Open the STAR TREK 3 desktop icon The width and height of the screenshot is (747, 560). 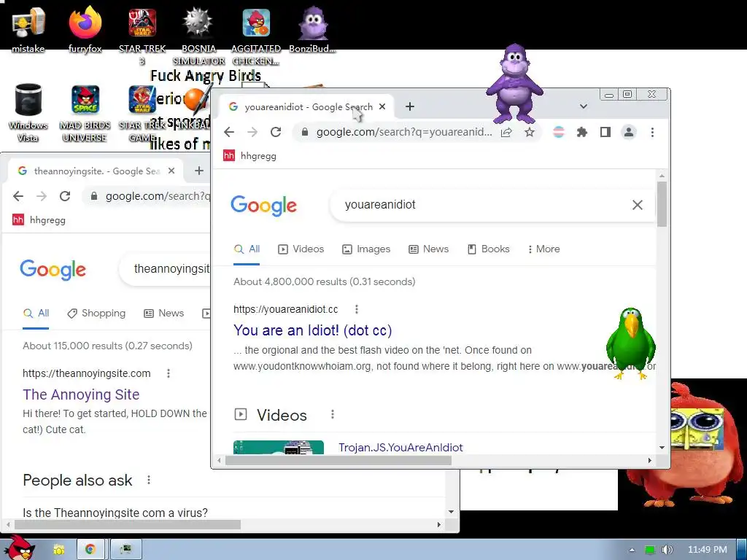(x=142, y=36)
